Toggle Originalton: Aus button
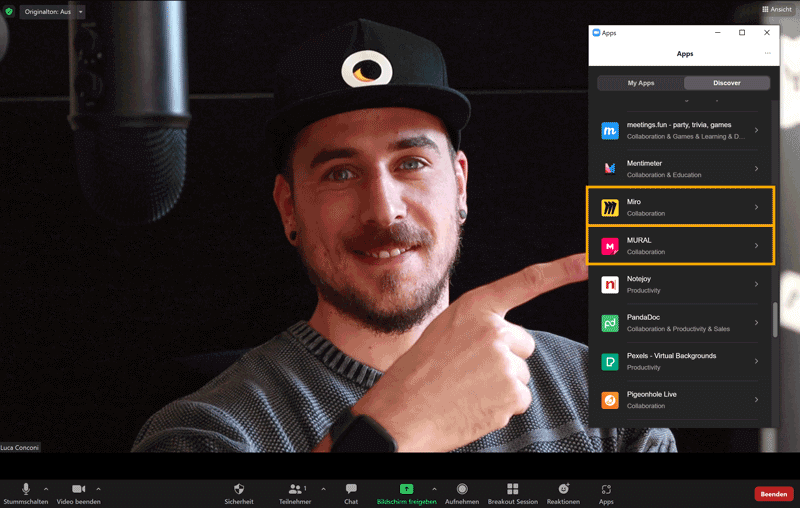Image resolution: width=800 pixels, height=508 pixels. 48,12
